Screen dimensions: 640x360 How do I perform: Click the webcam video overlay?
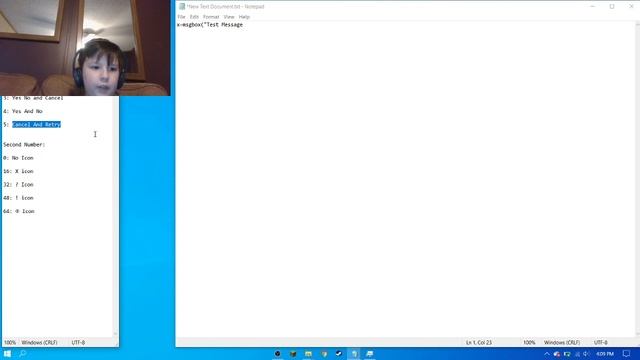tap(85, 48)
